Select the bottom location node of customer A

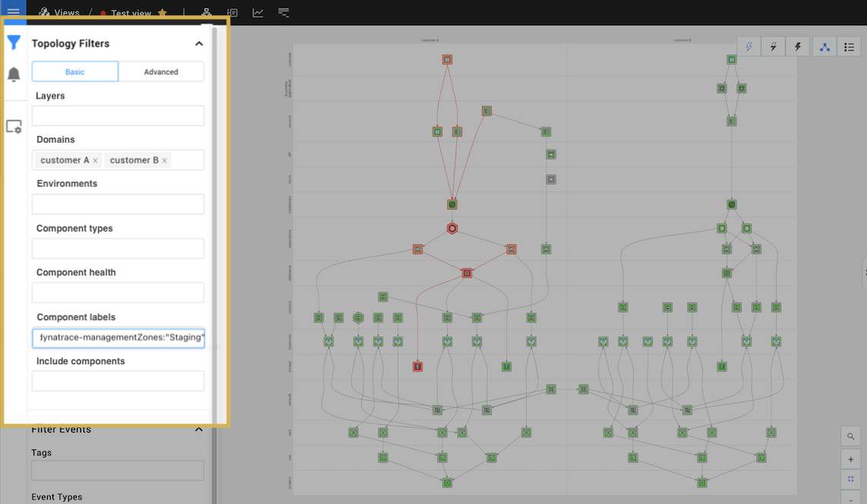coord(447,483)
